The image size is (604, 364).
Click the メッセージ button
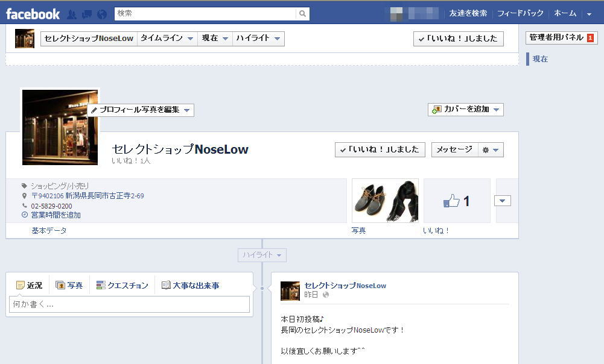454,149
